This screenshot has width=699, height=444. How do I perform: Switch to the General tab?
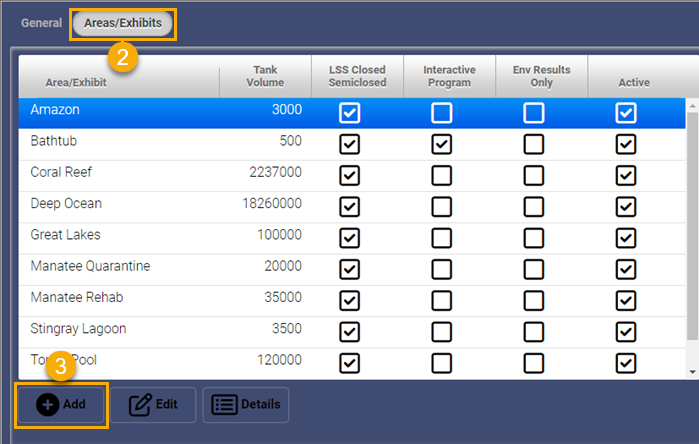[x=42, y=22]
